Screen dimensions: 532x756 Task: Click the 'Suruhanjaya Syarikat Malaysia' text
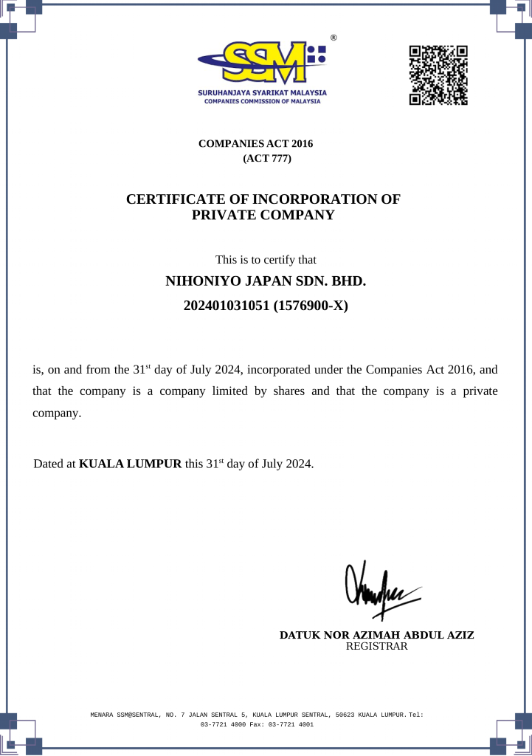click(x=262, y=92)
